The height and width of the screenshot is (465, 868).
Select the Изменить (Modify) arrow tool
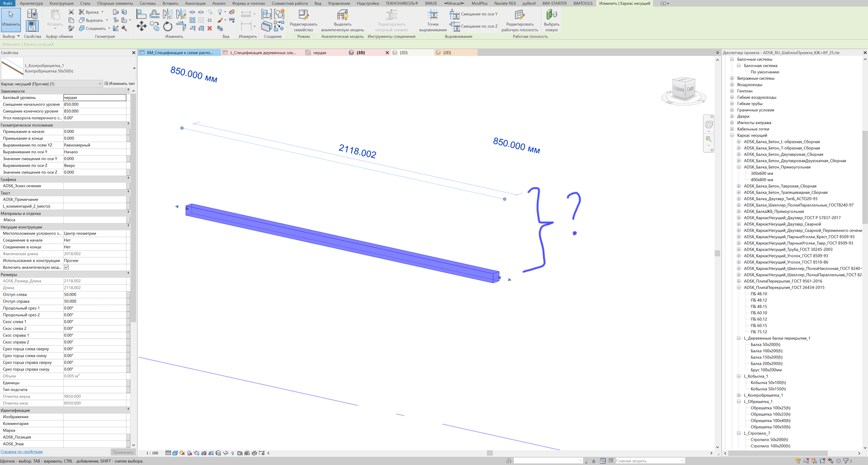[x=11, y=19]
